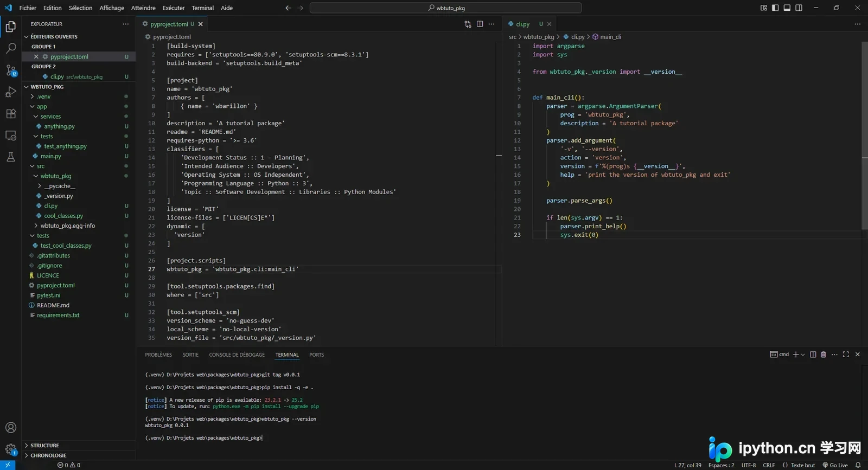Viewport: 868px width, 470px height.
Task: Open the Terminal menu in menu bar
Action: coord(202,8)
